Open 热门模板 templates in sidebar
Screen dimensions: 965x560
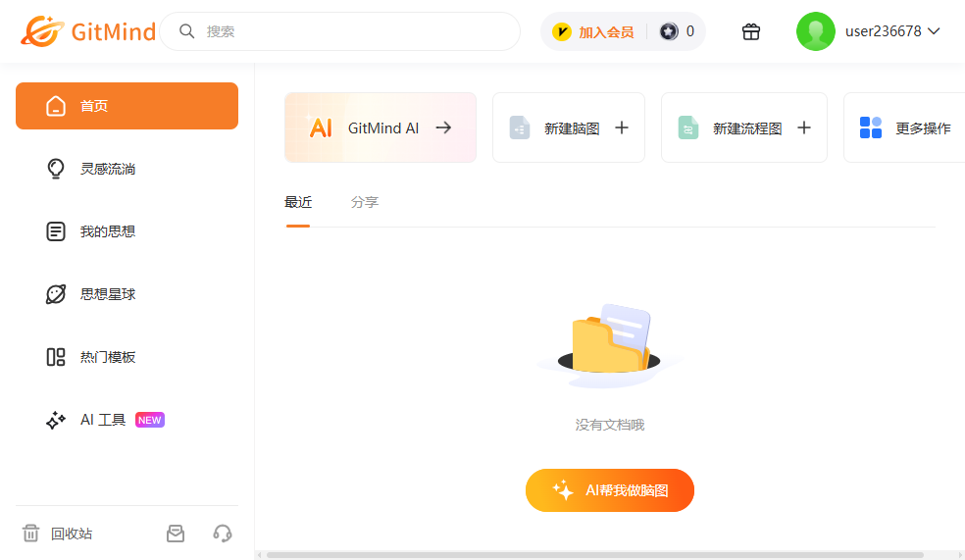(x=127, y=357)
